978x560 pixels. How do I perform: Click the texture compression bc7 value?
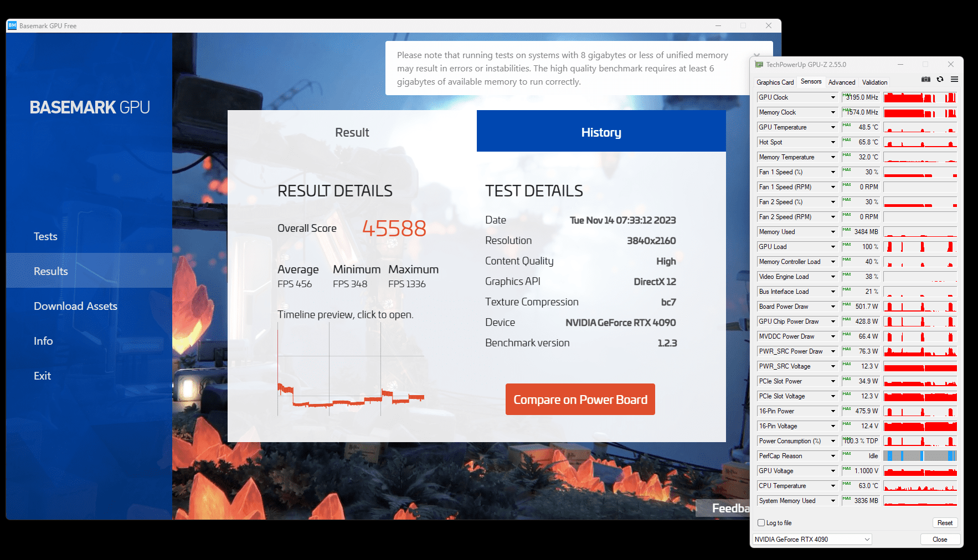tap(668, 302)
